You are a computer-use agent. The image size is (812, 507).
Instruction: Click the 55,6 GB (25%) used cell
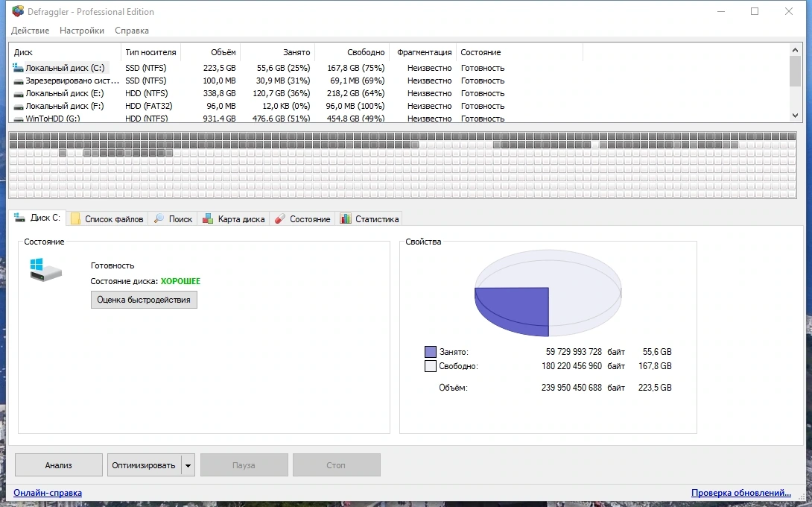click(283, 68)
